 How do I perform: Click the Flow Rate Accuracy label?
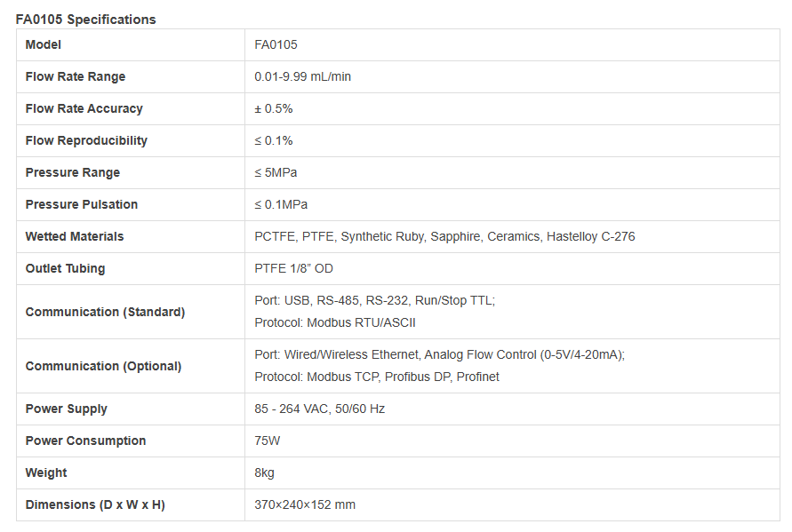84,108
